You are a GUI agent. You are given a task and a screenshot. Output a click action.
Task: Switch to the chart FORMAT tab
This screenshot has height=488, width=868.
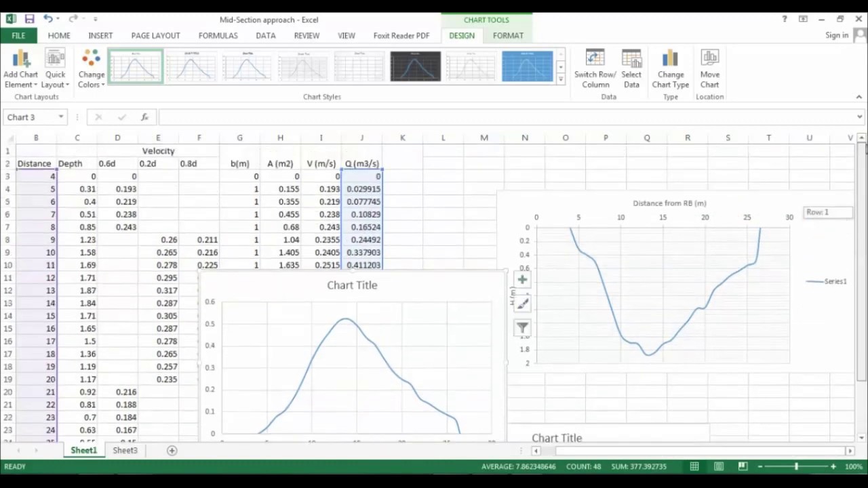pyautogui.click(x=508, y=35)
